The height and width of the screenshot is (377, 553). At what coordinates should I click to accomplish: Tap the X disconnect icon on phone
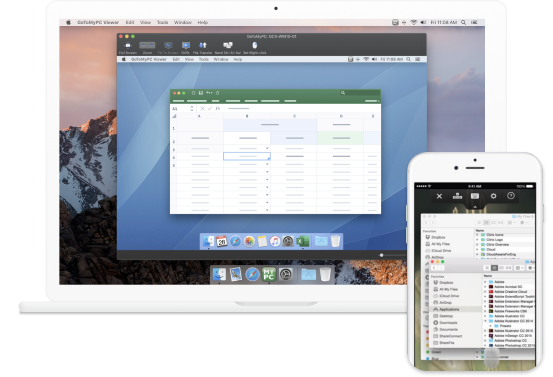(x=439, y=196)
